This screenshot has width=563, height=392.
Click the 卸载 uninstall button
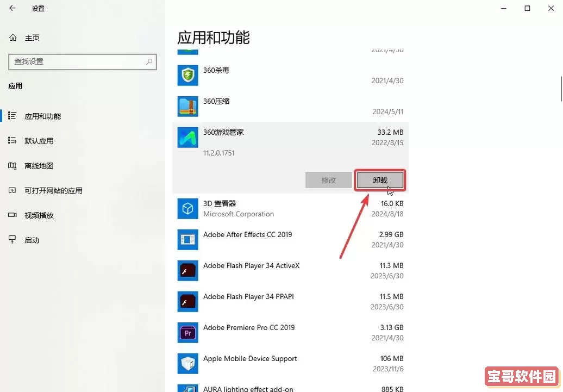(380, 180)
